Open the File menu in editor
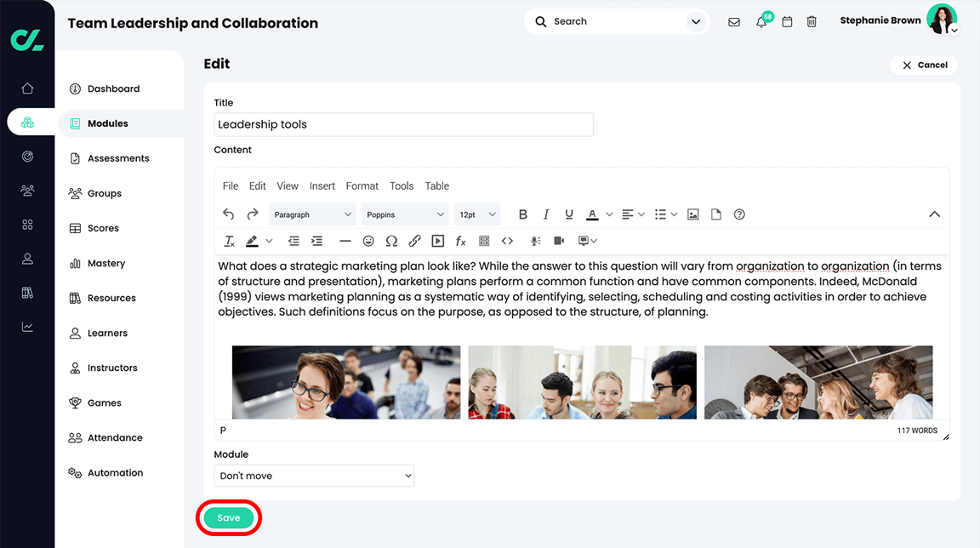 pos(231,186)
